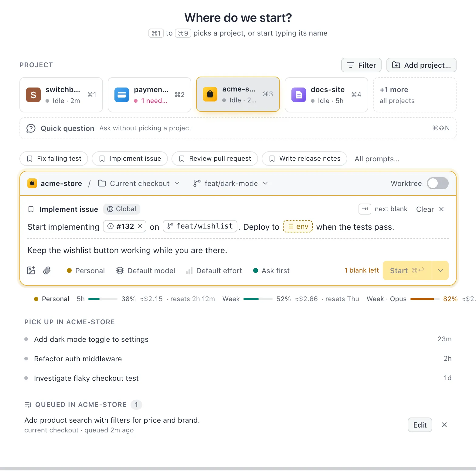Switch the Personal account selector
This screenshot has height=471, width=476.
pyautogui.click(x=86, y=270)
